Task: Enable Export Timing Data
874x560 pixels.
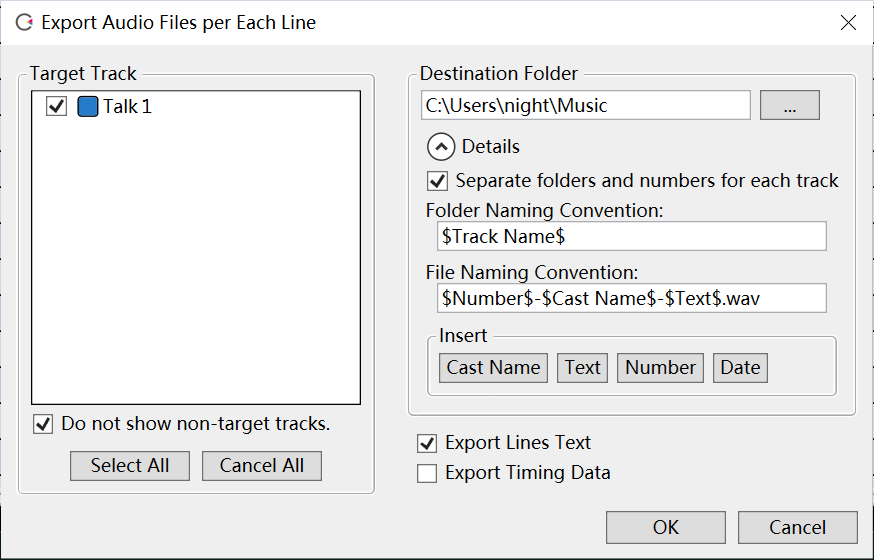Action: point(427,473)
